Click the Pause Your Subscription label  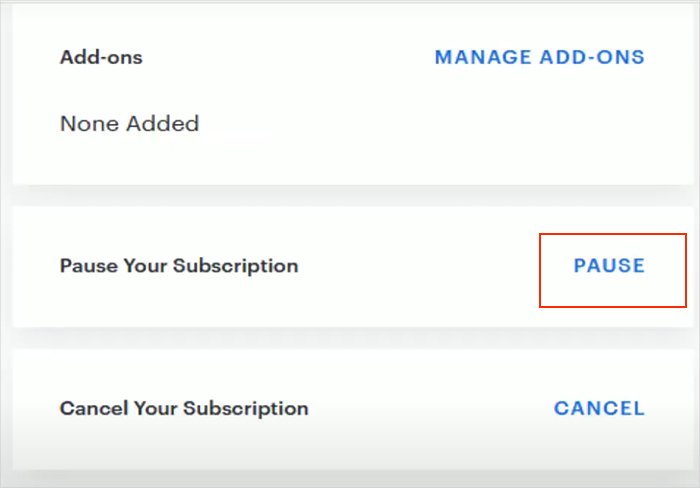pos(179,266)
